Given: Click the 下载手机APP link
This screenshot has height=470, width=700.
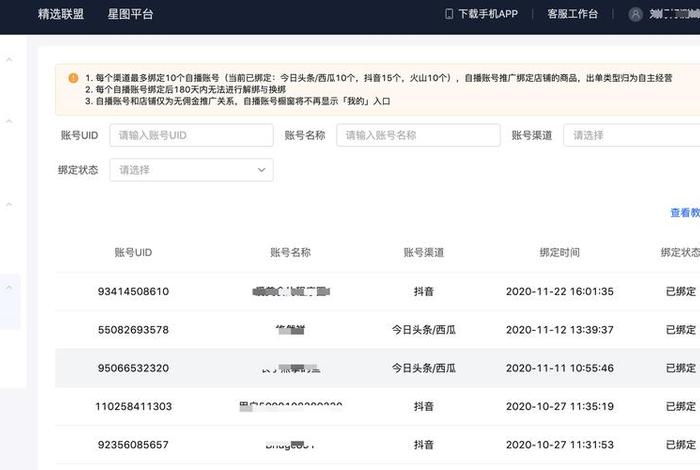Looking at the screenshot, I should point(488,14).
